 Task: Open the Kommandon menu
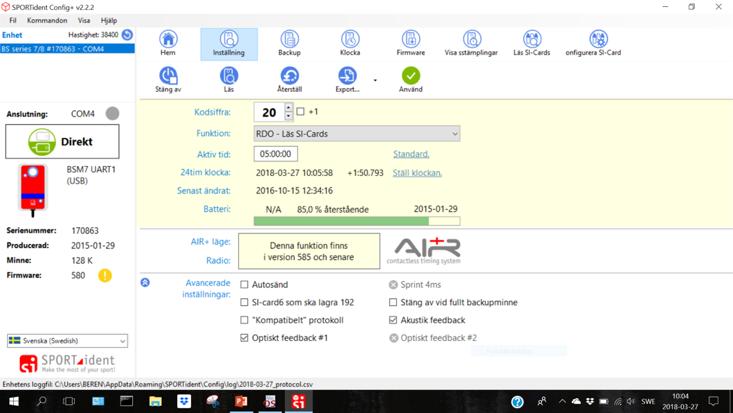[x=47, y=20]
